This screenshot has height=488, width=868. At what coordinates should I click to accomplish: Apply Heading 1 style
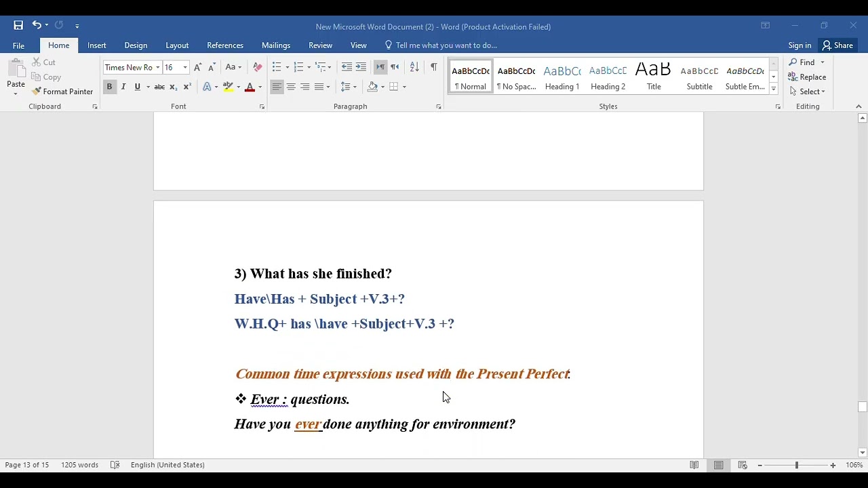click(562, 77)
